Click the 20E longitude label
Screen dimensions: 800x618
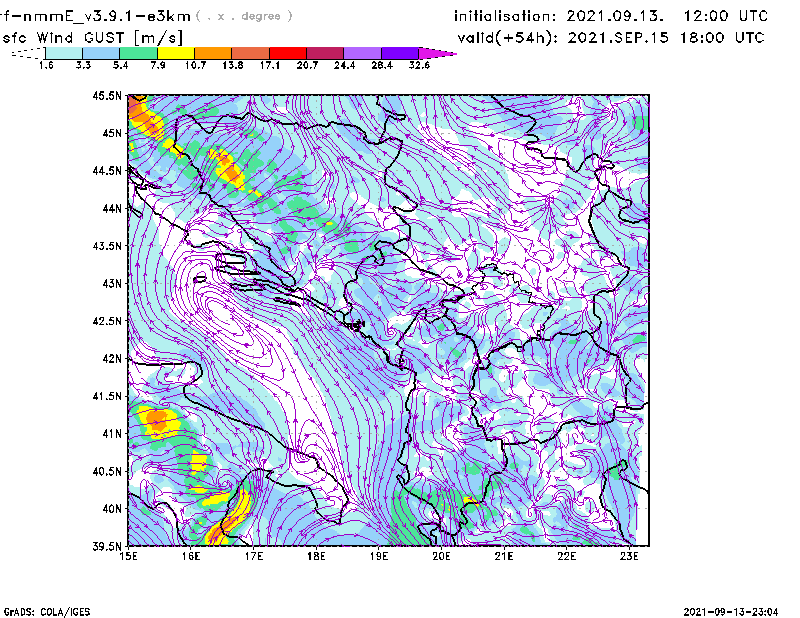coord(441,556)
